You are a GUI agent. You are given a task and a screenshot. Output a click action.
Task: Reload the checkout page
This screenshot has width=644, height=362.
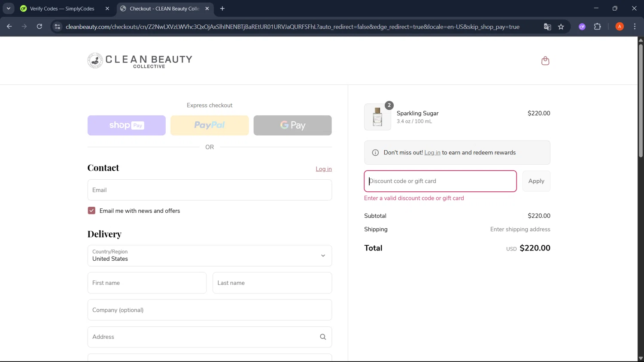(39, 27)
